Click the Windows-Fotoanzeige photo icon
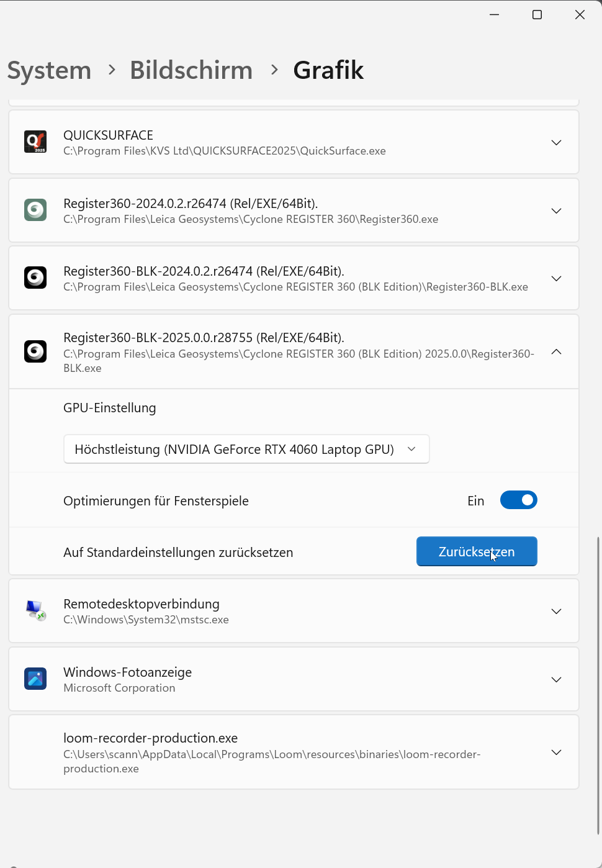 click(x=35, y=679)
